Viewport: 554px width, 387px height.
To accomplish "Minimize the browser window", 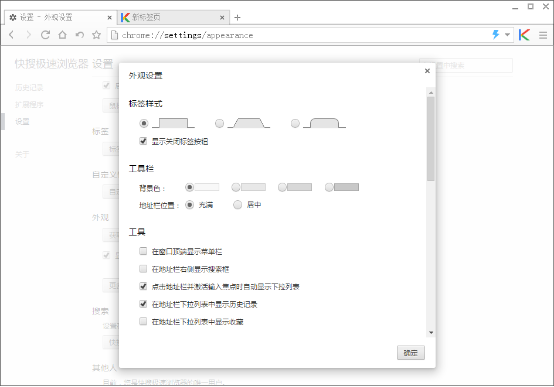I will point(515,7).
